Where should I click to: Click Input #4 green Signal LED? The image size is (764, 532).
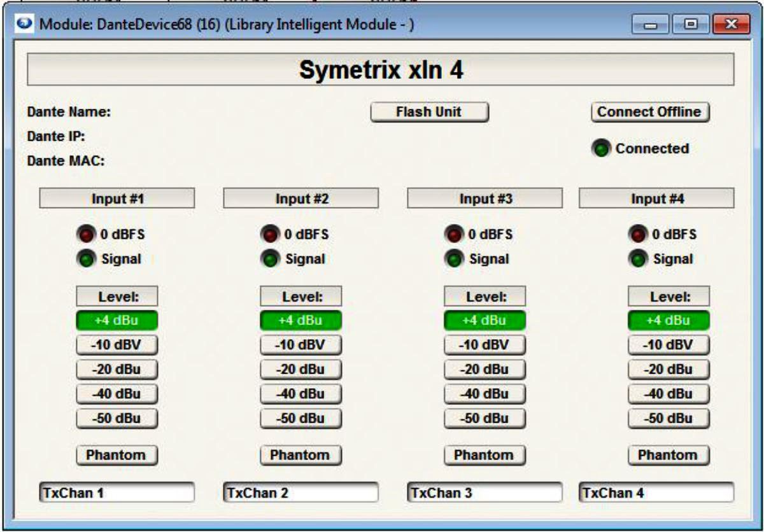tap(637, 260)
